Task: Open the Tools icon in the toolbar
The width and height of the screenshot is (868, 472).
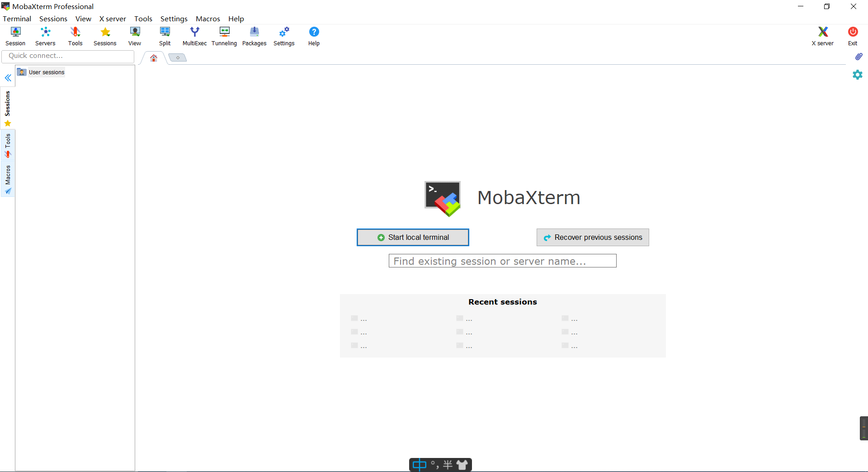Action: pyautogui.click(x=75, y=36)
